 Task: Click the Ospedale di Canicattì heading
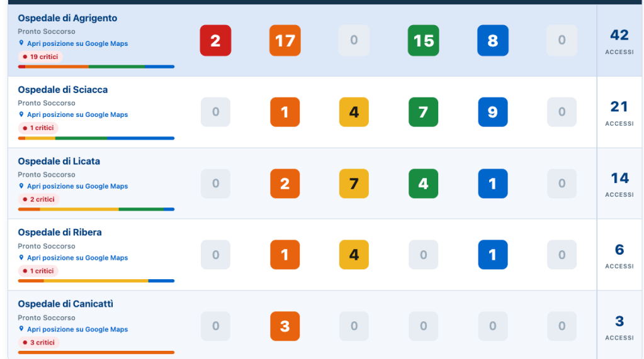coord(65,304)
